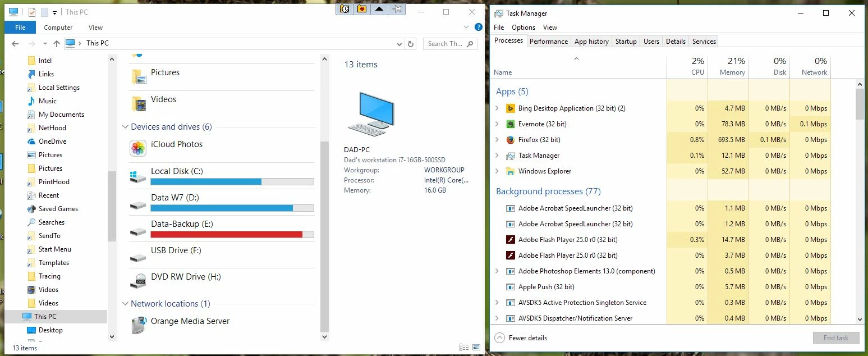Image resolution: width=868 pixels, height=356 pixels.
Task: Open the View ribbon tab in Explorer
Action: pos(96,27)
